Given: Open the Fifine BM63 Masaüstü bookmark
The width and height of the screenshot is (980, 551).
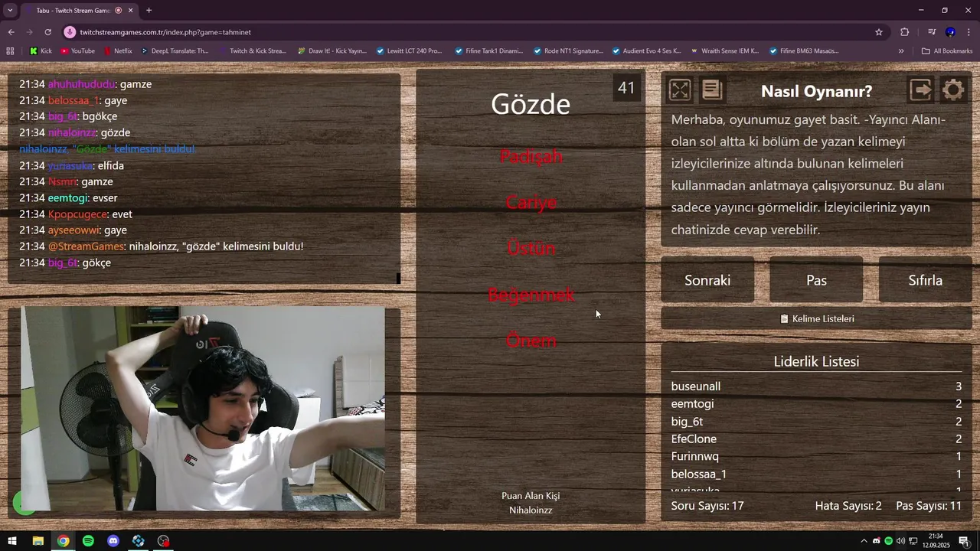Looking at the screenshot, I should coord(804,51).
